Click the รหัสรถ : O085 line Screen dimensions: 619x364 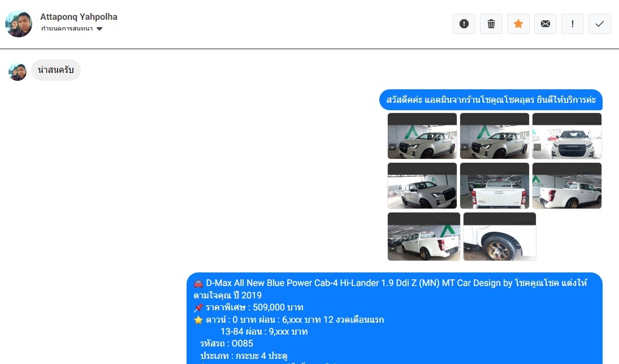pos(227,344)
